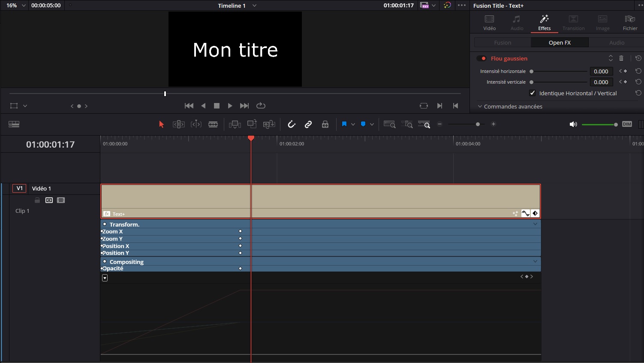Adjust the Intensité horizontale slider
Image resolution: width=644 pixels, height=363 pixels.
(532, 72)
